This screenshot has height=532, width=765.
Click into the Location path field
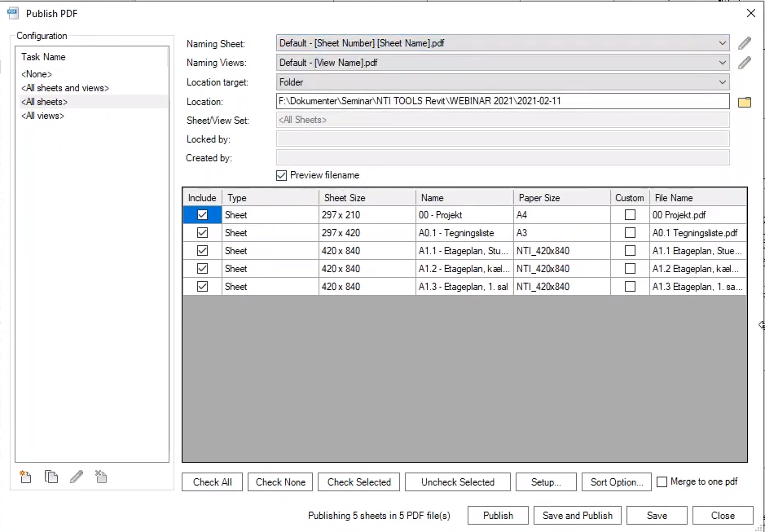tap(502, 102)
